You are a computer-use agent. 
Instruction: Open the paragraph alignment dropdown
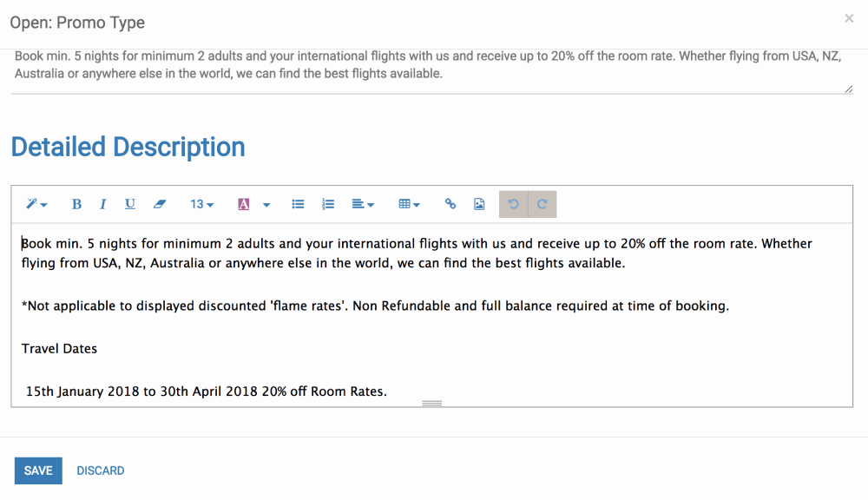pos(363,204)
